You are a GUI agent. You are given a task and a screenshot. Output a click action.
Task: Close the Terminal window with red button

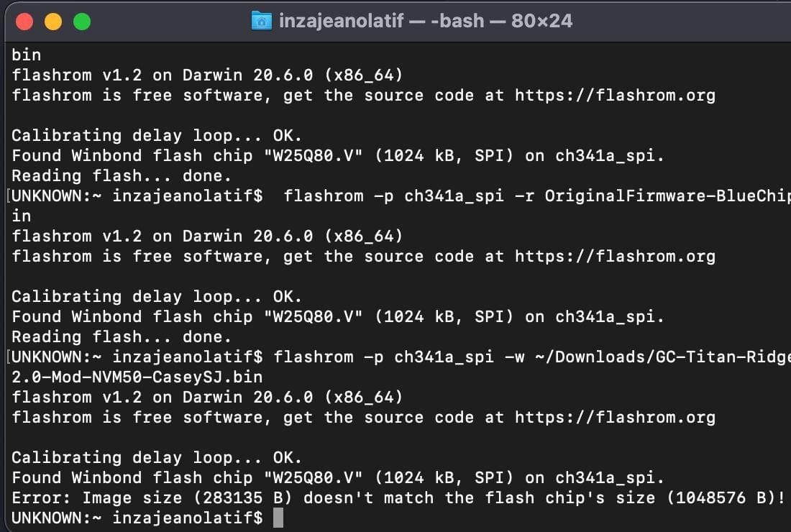(24, 22)
